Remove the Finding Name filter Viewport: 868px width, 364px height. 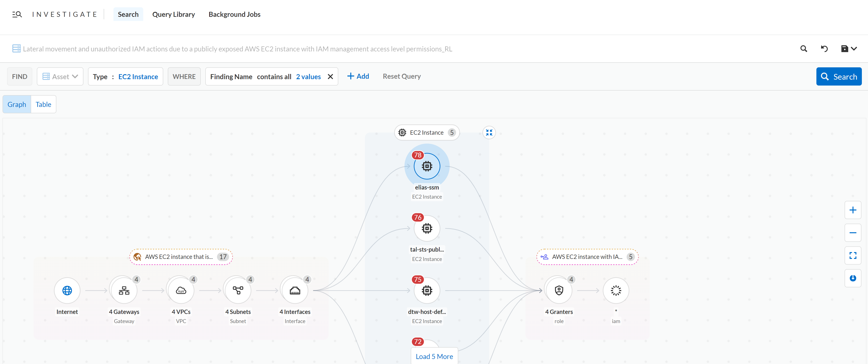pyautogui.click(x=330, y=76)
